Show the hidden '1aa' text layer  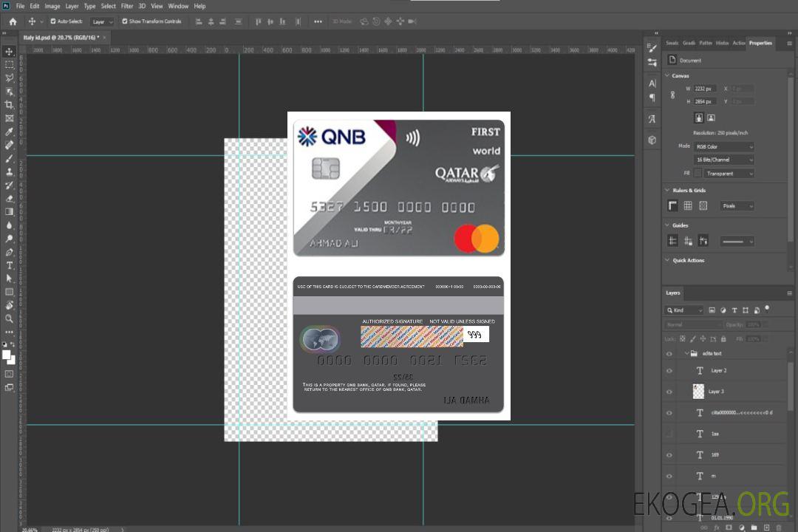click(669, 434)
